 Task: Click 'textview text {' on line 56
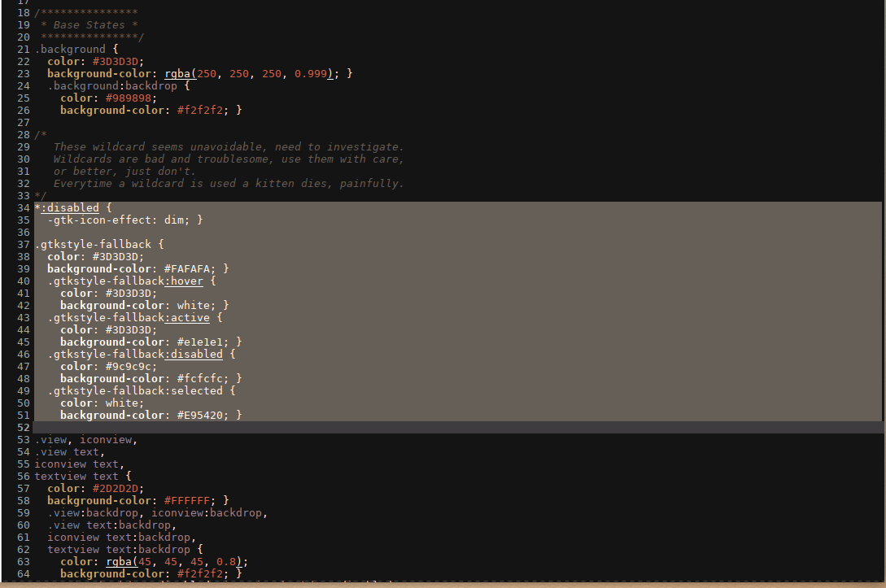click(82, 477)
